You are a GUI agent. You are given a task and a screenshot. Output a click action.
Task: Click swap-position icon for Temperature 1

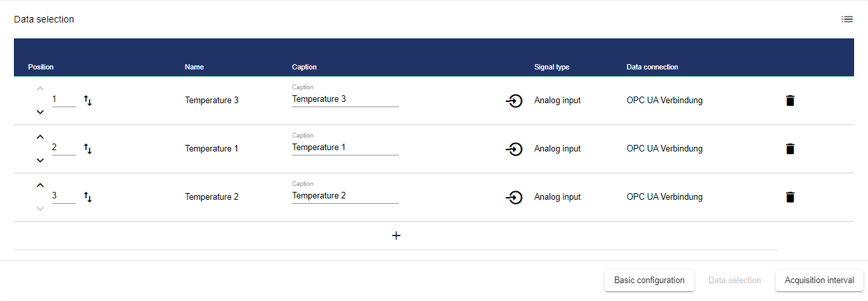[x=88, y=149]
